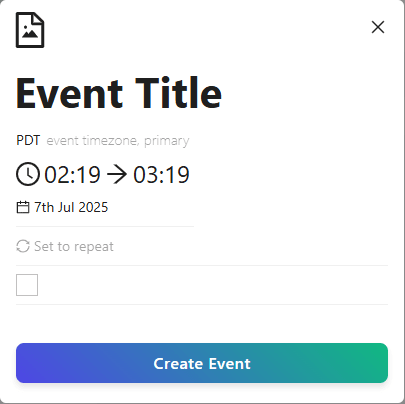
Task: Click the hour '03' in the end time
Action: tap(145, 174)
